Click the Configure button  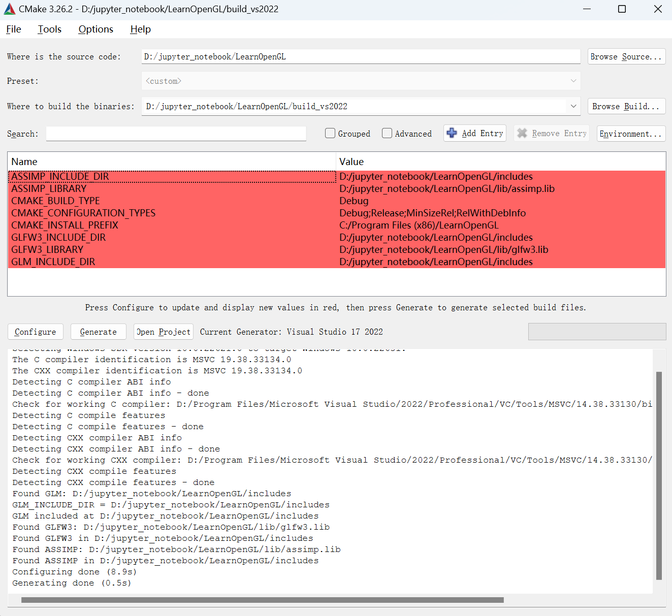(x=36, y=332)
